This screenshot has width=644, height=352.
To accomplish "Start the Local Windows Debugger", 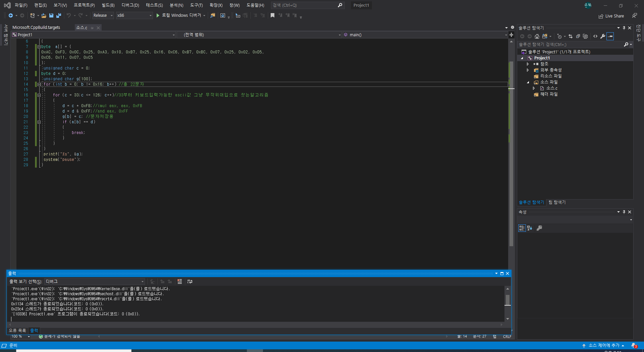I will (x=181, y=15).
